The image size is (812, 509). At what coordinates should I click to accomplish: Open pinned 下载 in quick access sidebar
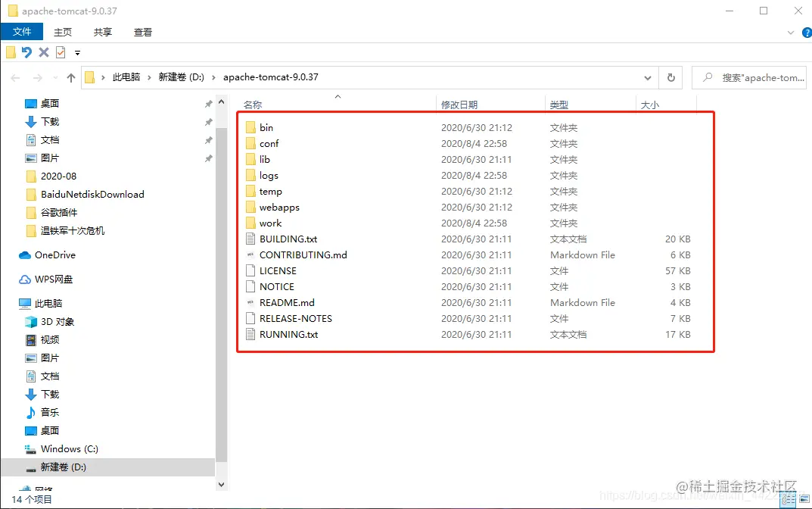[50, 122]
